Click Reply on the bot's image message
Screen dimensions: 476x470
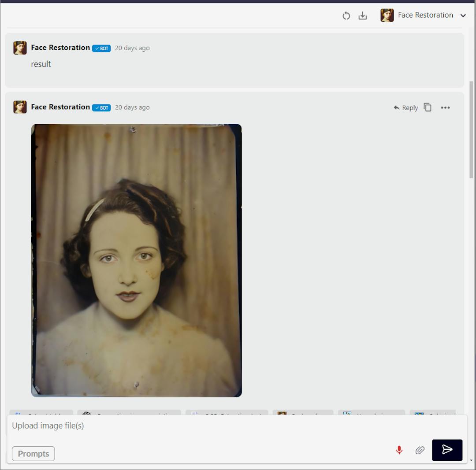click(405, 107)
